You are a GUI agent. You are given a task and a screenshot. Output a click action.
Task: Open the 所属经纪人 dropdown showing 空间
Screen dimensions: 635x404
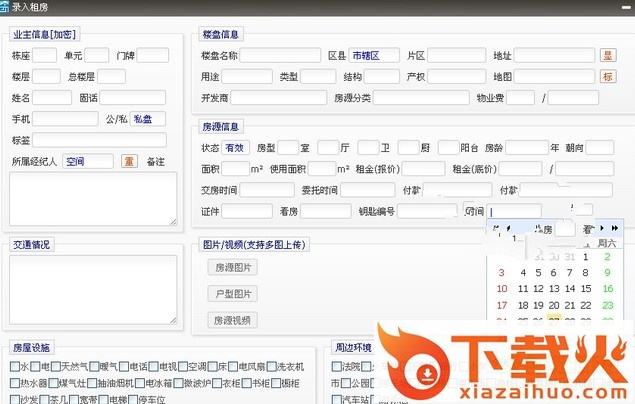coord(88,161)
